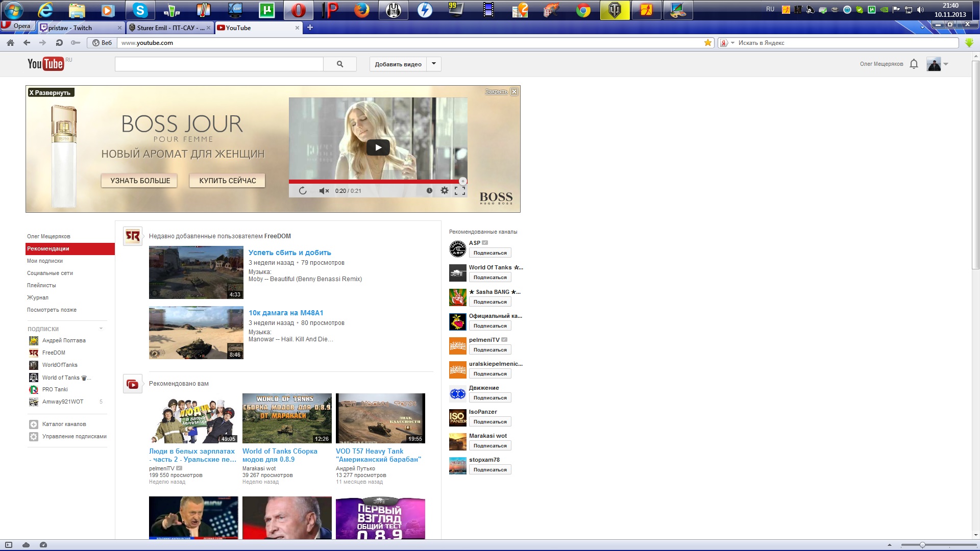Open Firefox from the taskbar
This screenshot has height=551, width=980.
[362, 10]
